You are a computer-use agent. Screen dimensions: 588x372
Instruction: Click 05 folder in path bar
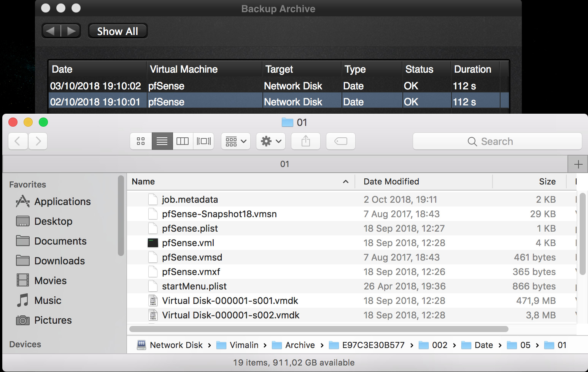click(x=519, y=345)
